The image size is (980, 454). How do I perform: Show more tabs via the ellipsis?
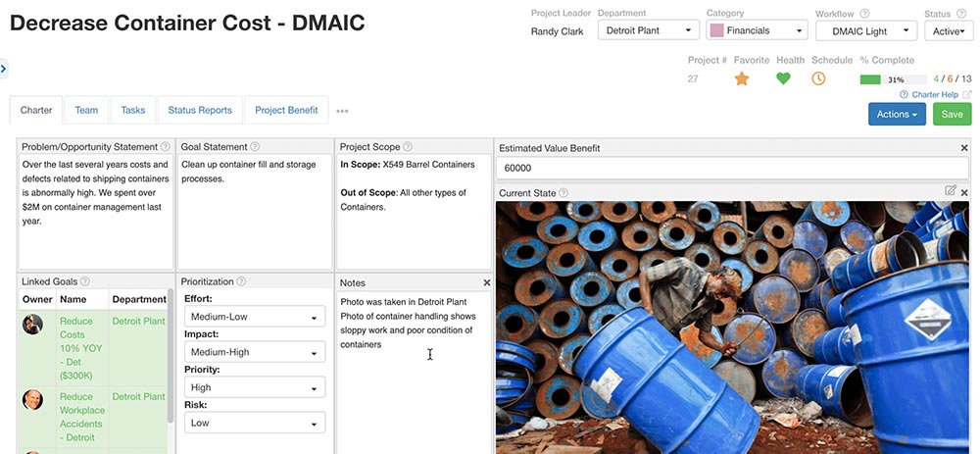342,112
